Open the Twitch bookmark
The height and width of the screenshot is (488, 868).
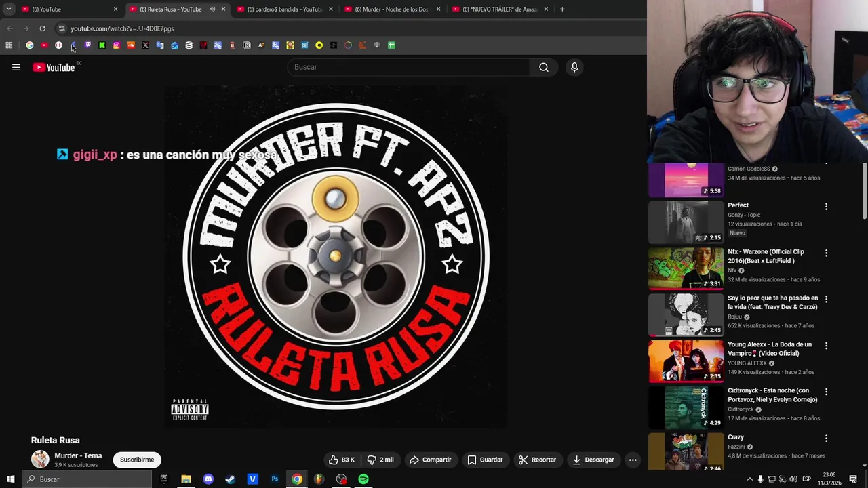[87, 45]
